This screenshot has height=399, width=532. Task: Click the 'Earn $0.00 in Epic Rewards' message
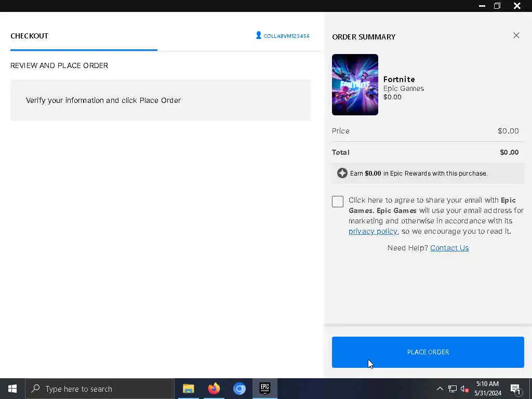click(x=419, y=174)
